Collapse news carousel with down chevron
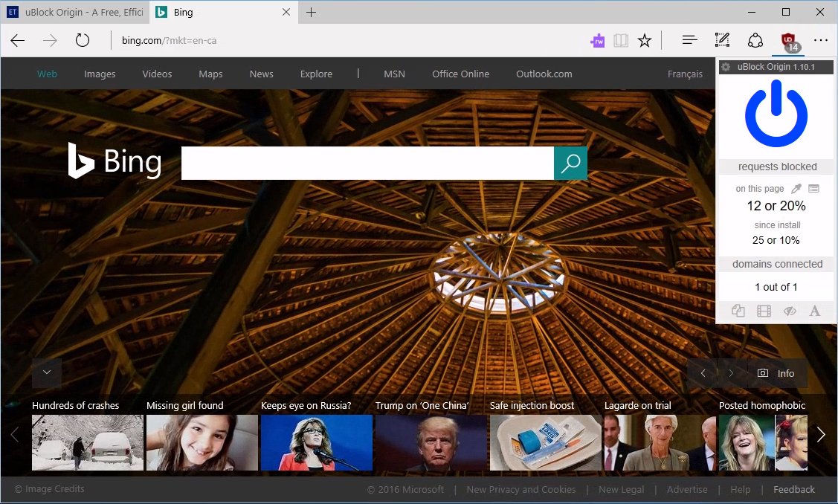The height and width of the screenshot is (504, 838). click(47, 372)
